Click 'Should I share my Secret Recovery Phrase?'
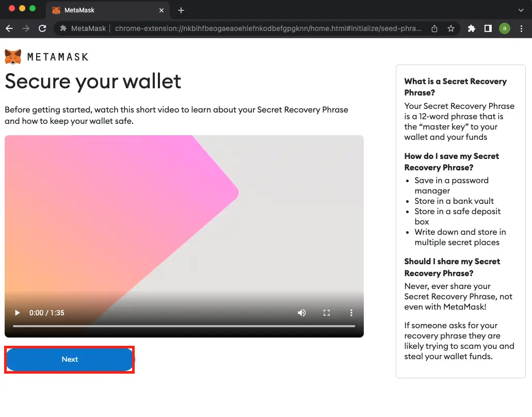This screenshot has height=417, width=532. click(452, 267)
